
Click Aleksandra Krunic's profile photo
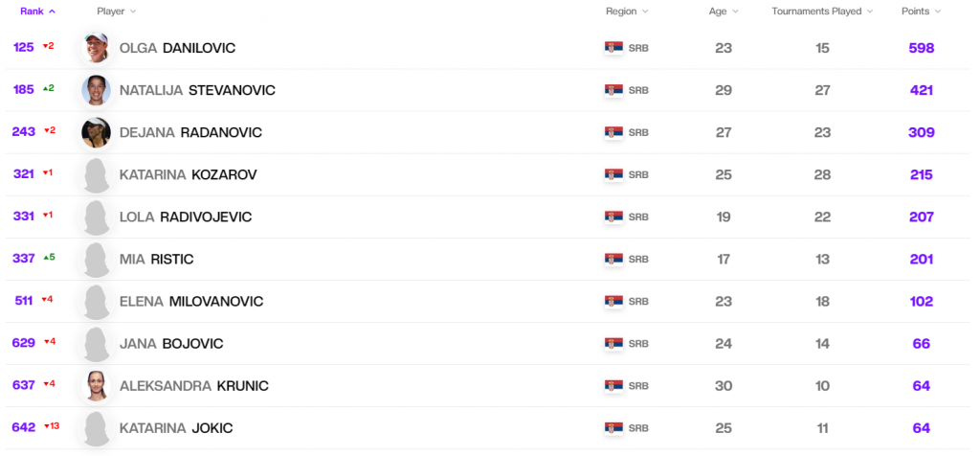click(x=97, y=386)
